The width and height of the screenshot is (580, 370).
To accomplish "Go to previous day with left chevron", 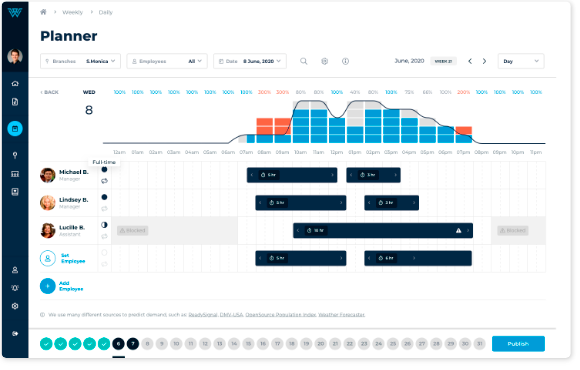I will pos(470,61).
